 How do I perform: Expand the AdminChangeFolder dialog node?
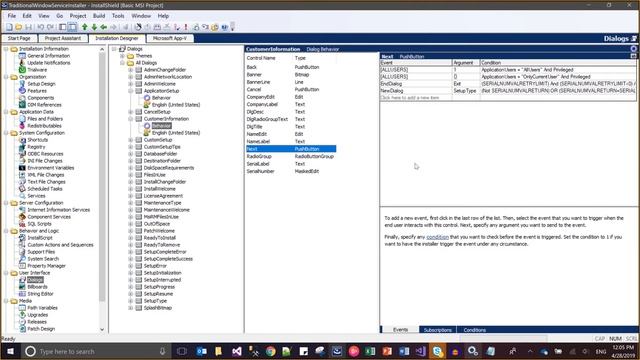coord(131,70)
